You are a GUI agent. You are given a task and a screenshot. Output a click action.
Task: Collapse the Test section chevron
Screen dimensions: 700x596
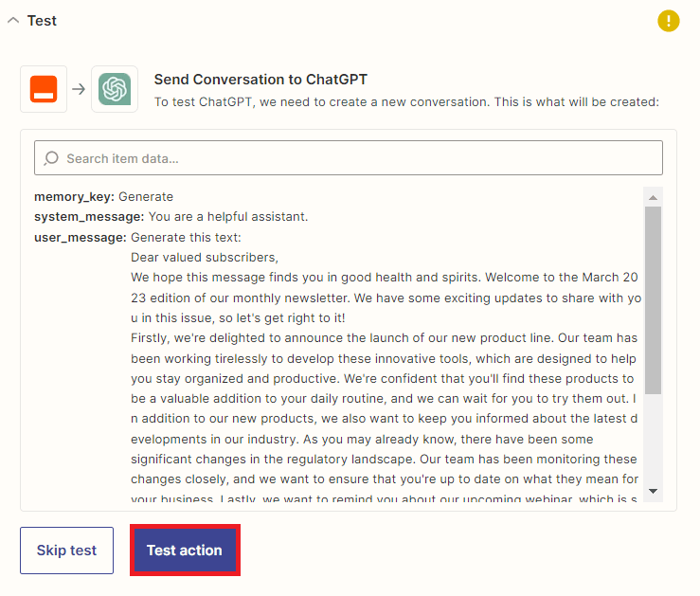pyautogui.click(x=13, y=21)
